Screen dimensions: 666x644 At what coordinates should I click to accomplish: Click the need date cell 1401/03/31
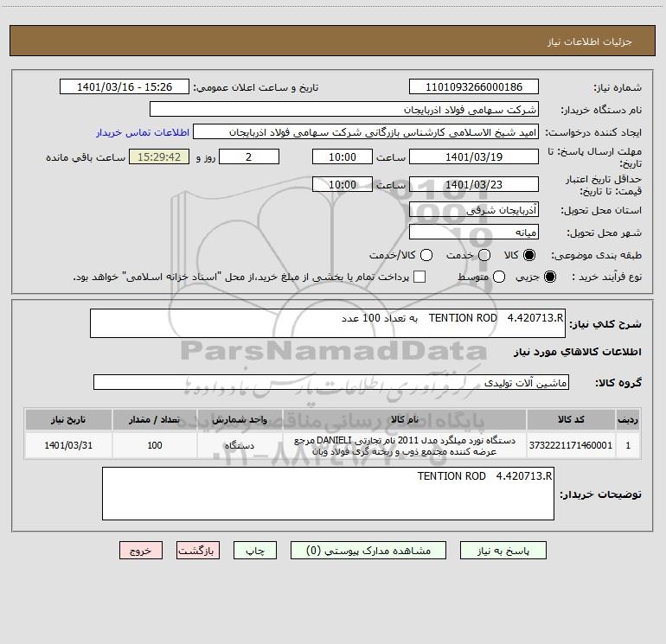tap(68, 445)
